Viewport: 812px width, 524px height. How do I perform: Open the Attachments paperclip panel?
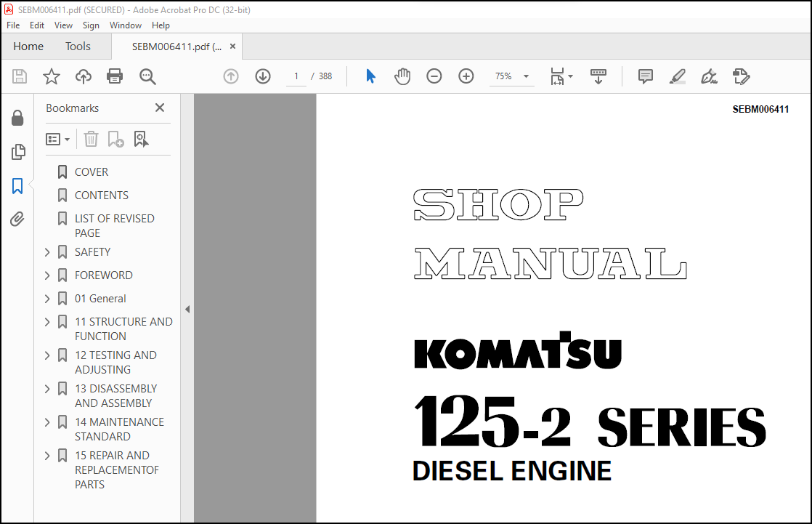point(17,219)
